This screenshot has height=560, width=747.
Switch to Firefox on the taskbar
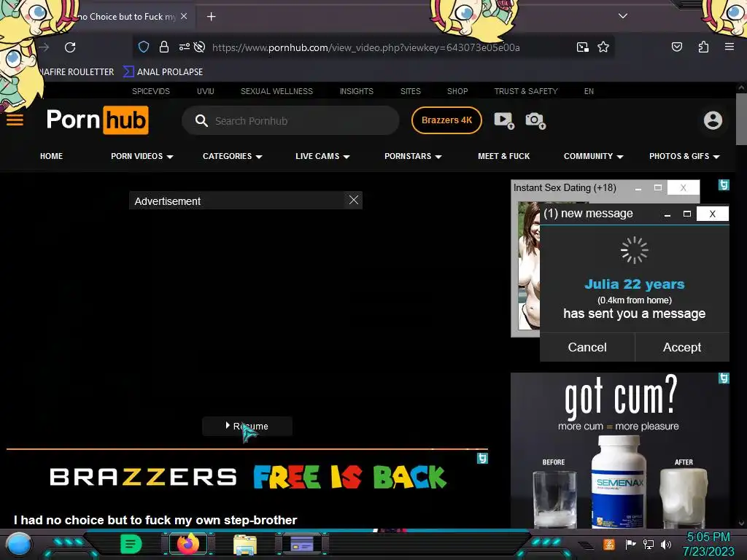pos(188,544)
